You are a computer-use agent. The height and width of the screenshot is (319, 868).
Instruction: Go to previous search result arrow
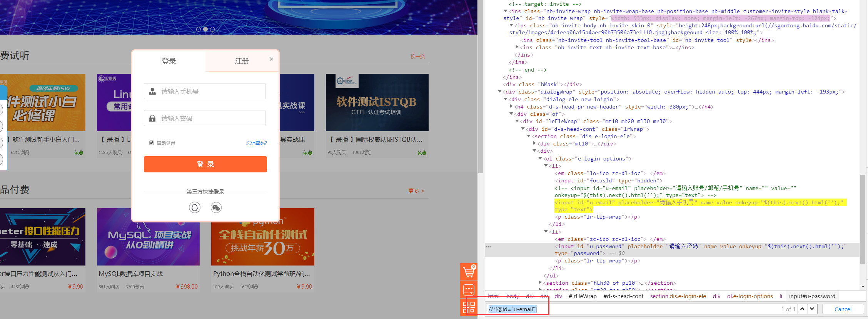[802, 309]
